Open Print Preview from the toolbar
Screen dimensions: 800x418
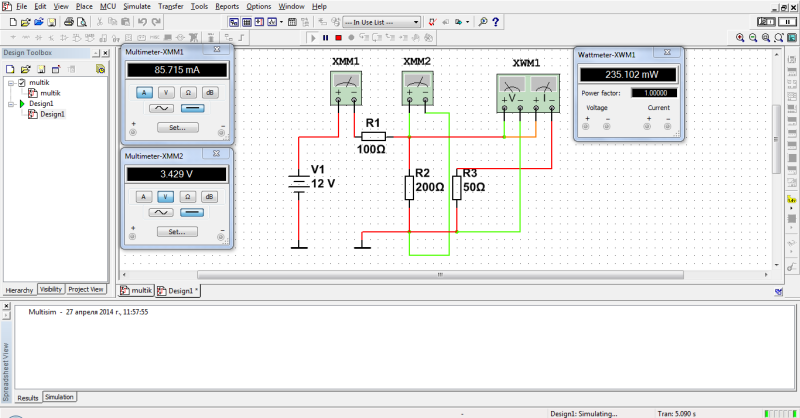point(82,22)
